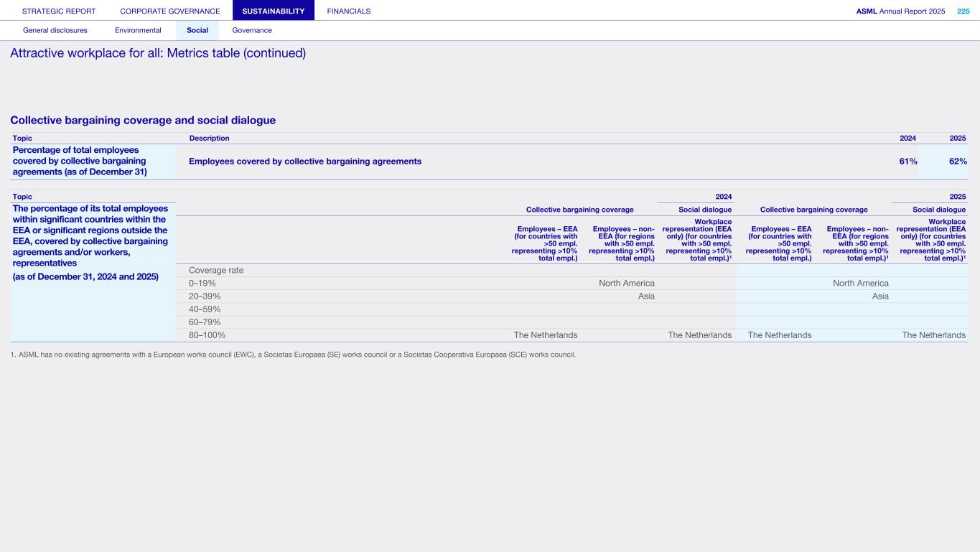980x552 pixels.
Task: Click the ASML Annual Report 2025 title
Action: click(900, 11)
